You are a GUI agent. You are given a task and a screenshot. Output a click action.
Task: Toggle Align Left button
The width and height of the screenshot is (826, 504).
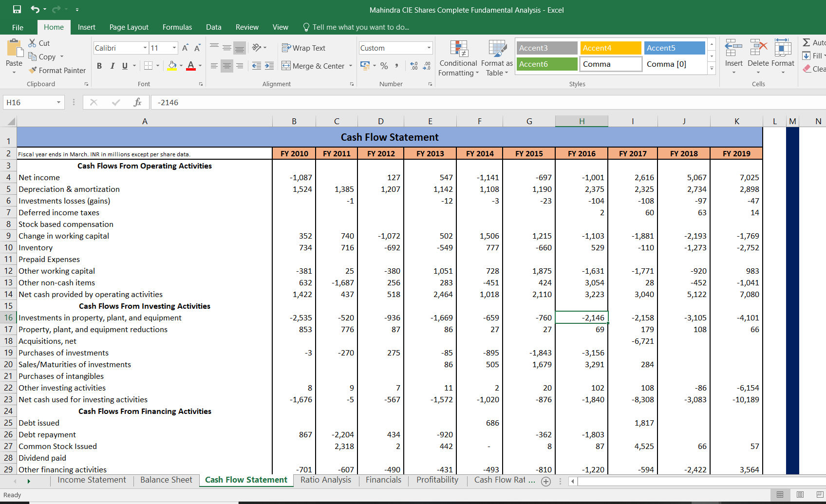(214, 66)
